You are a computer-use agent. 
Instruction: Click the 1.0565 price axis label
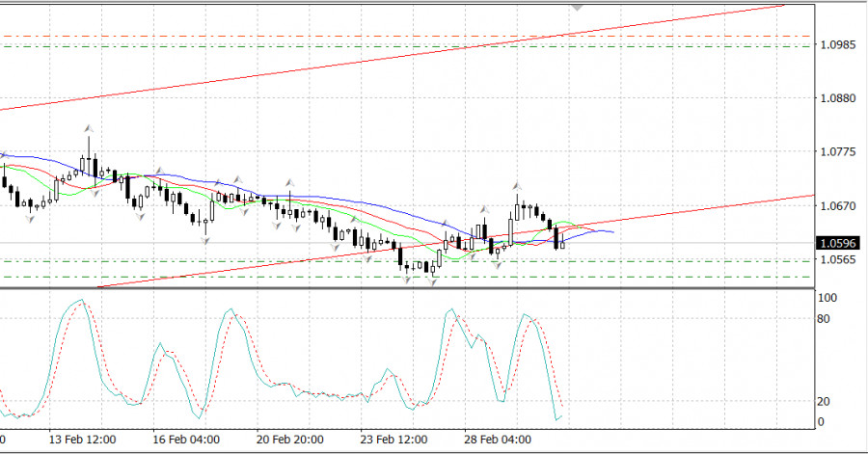point(836,259)
